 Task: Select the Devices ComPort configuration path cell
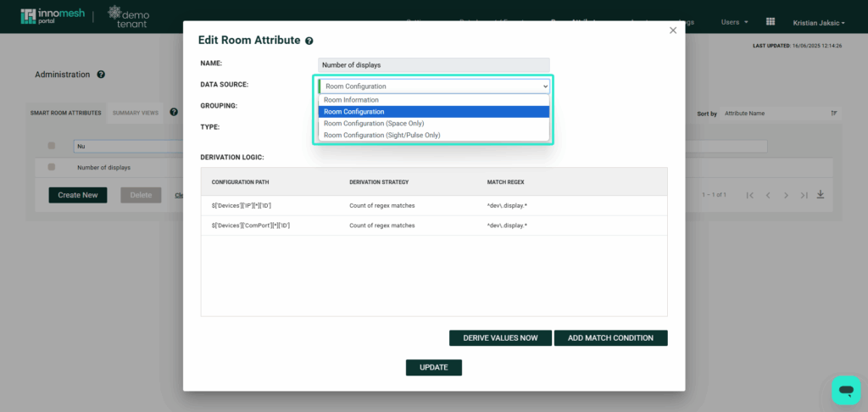(x=251, y=225)
